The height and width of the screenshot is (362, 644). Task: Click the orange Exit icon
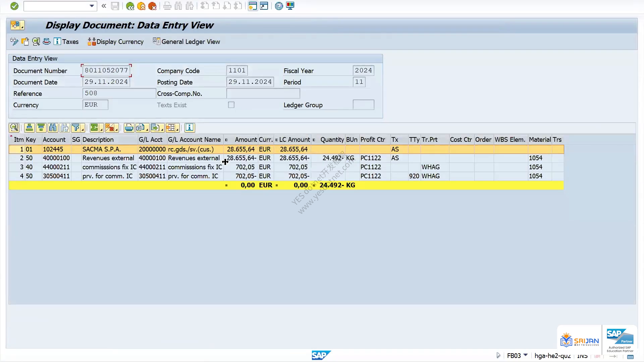point(141,6)
